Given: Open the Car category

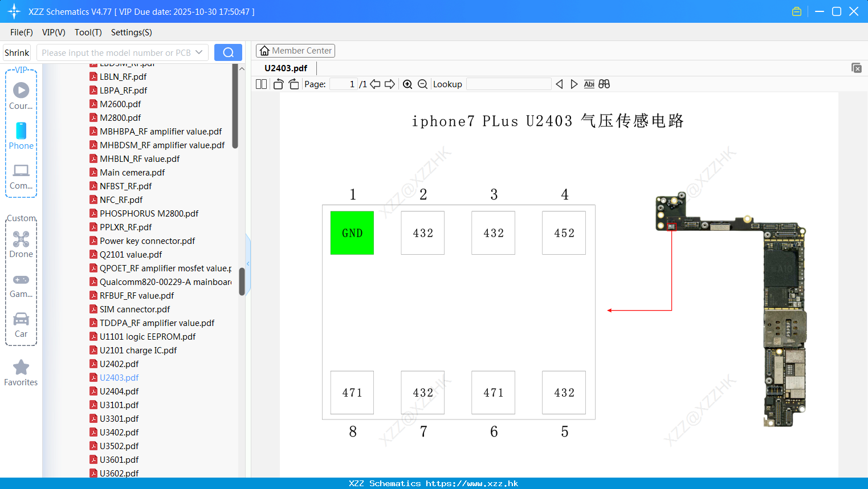Looking at the screenshot, I should (21, 325).
